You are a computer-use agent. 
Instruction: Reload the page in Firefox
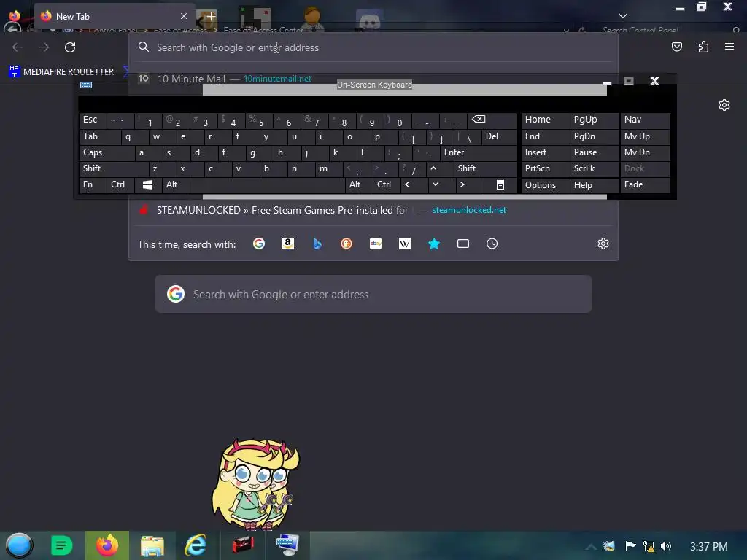[70, 47]
